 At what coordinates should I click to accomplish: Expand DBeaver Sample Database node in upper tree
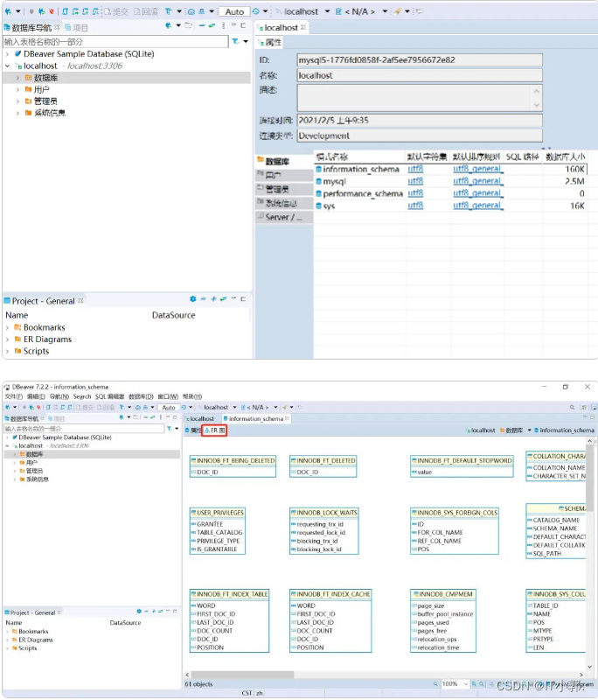pyautogui.click(x=7, y=54)
